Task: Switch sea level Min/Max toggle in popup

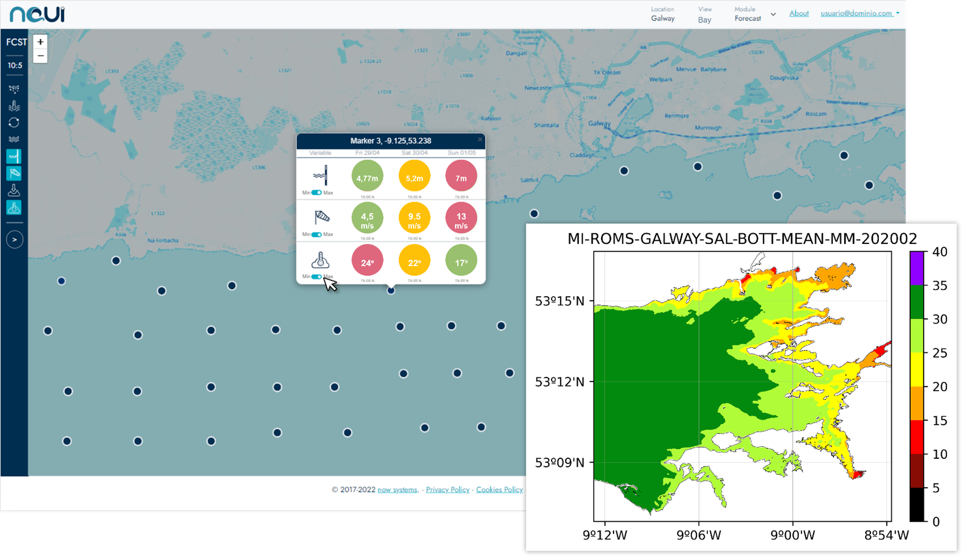Action: [317, 192]
